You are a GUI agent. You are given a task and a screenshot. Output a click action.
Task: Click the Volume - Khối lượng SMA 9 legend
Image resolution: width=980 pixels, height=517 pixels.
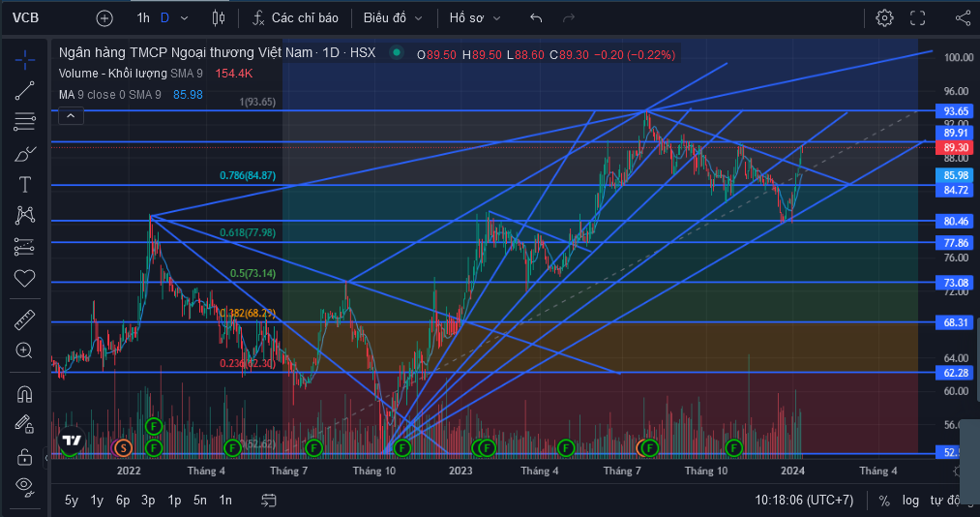pos(131,74)
